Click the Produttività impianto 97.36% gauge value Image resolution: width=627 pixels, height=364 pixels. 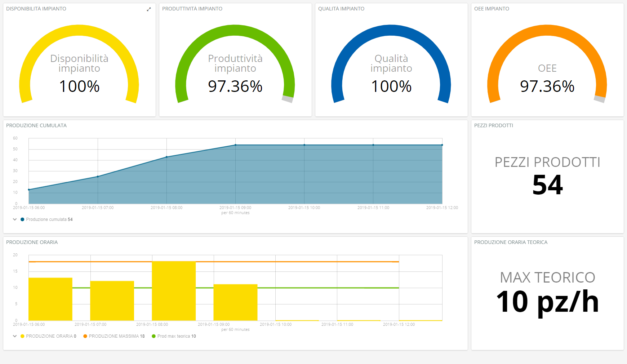tap(235, 86)
